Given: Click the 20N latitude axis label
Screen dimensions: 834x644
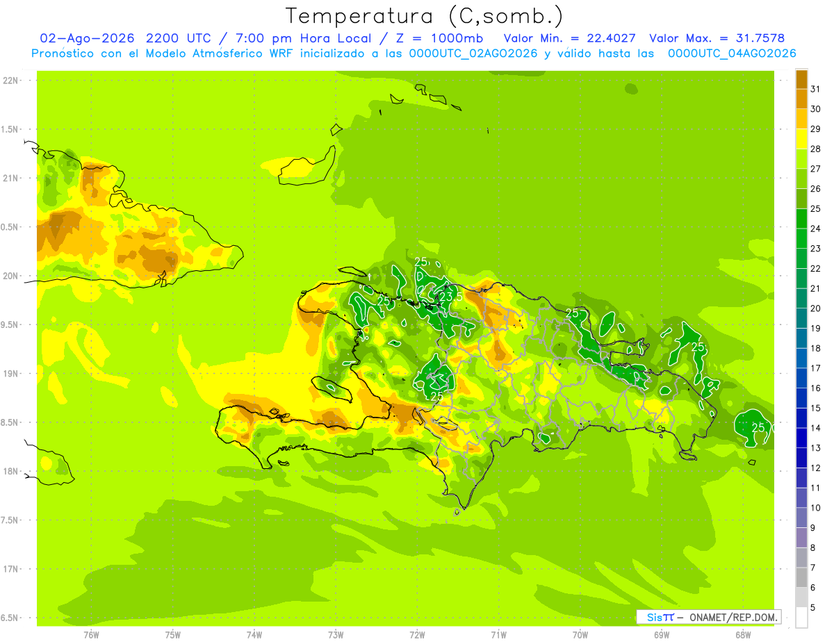Looking at the screenshot, I should tap(10, 276).
